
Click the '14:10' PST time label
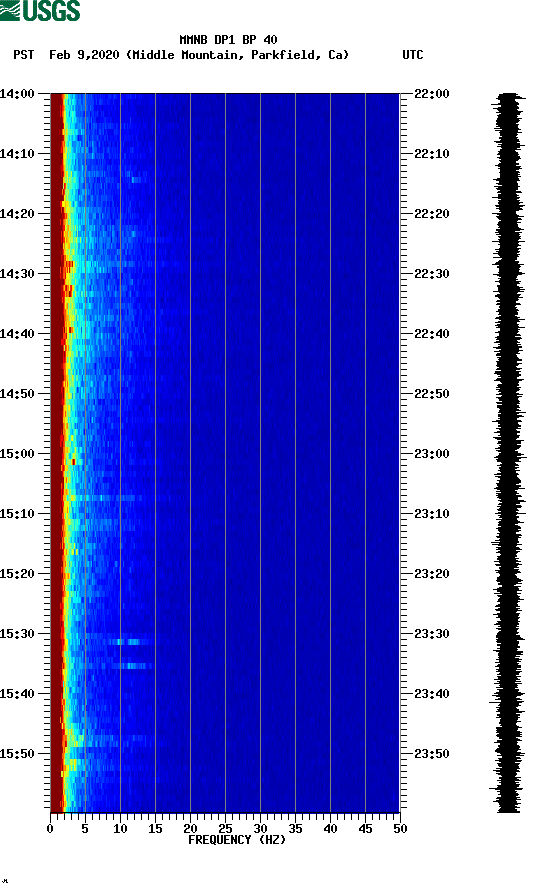pos(17,154)
